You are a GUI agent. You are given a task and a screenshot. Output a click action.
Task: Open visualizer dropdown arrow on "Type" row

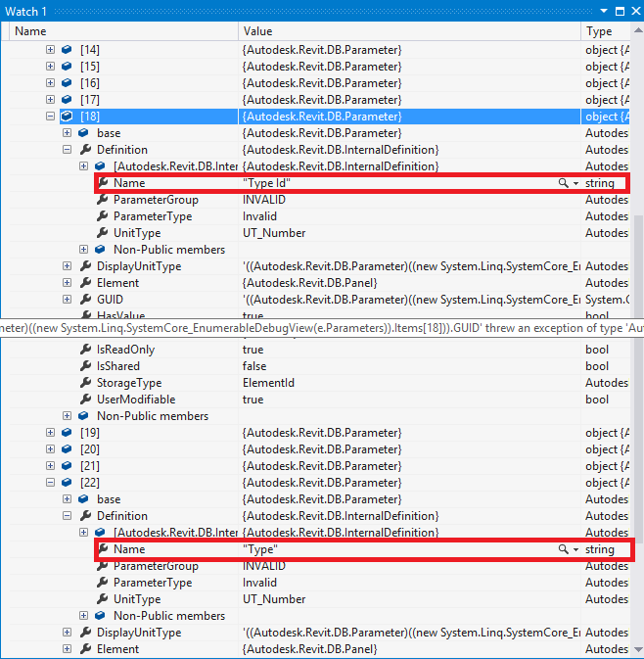tap(575, 549)
